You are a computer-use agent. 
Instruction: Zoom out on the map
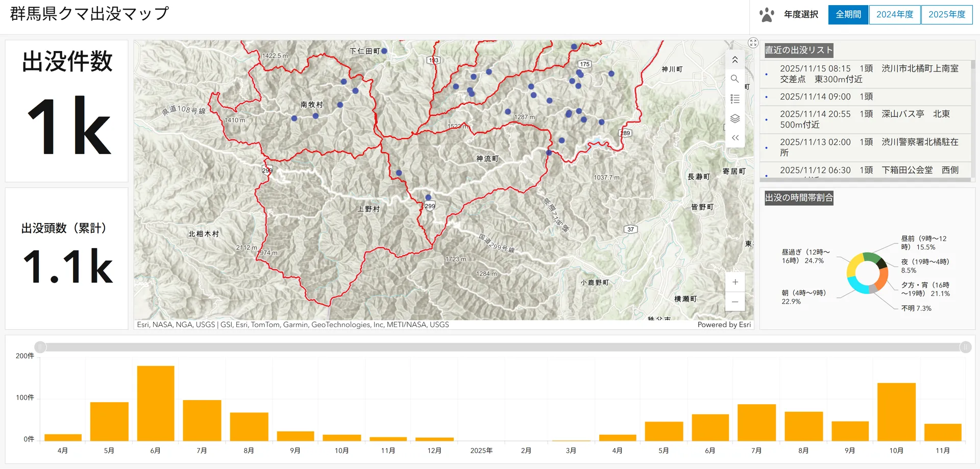pyautogui.click(x=734, y=302)
